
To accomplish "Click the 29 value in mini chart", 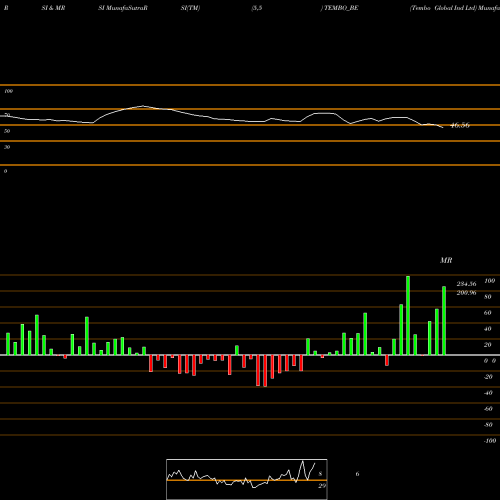I will tap(322, 486).
